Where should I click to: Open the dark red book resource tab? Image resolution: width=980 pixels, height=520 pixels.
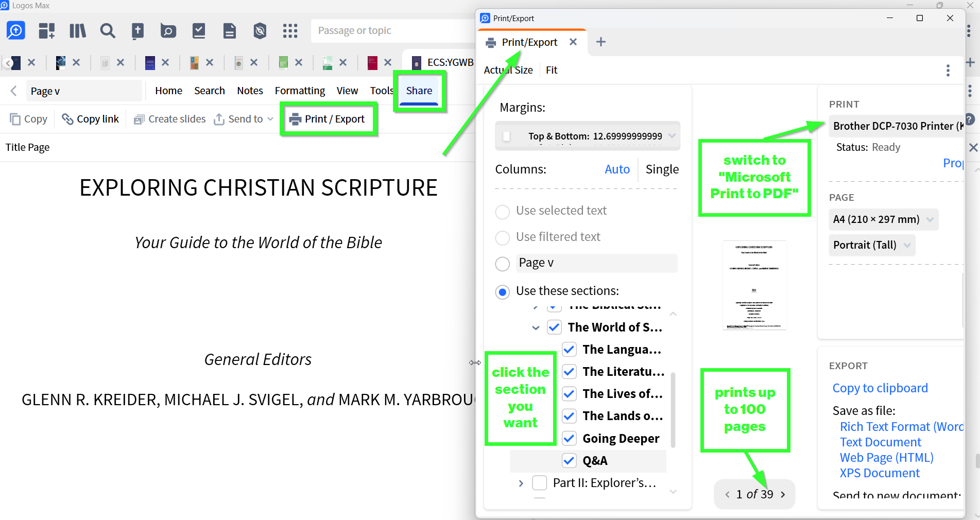(372, 63)
